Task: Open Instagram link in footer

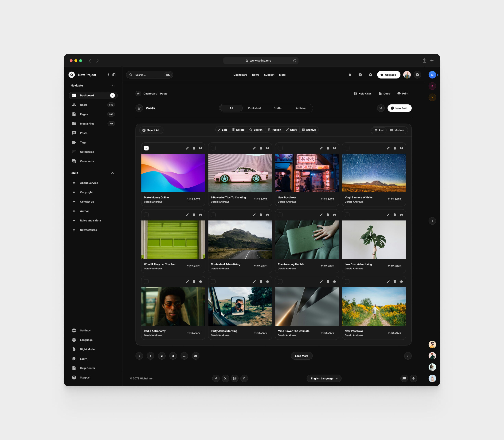Action: click(235, 378)
